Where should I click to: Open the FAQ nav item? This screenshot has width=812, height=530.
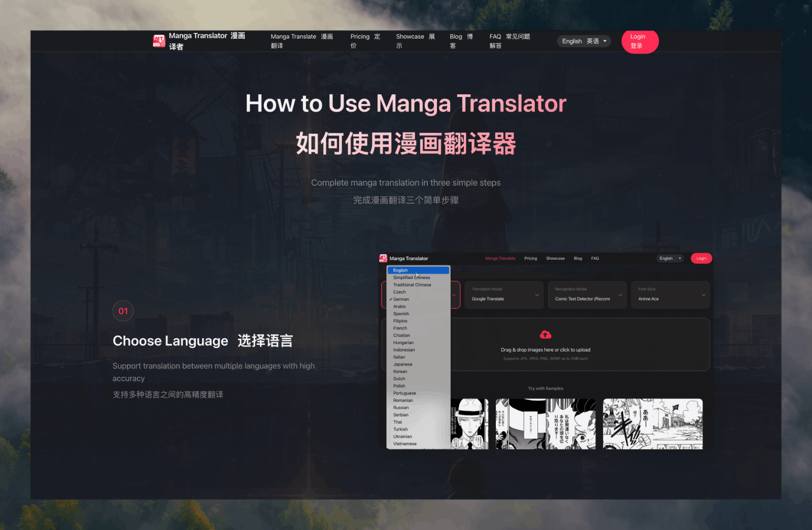click(510, 41)
